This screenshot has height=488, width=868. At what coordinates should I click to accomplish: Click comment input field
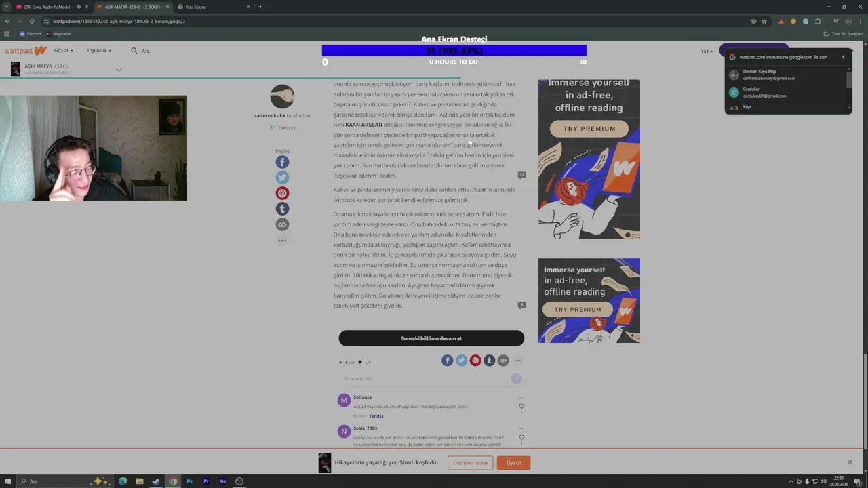pyautogui.click(x=426, y=378)
